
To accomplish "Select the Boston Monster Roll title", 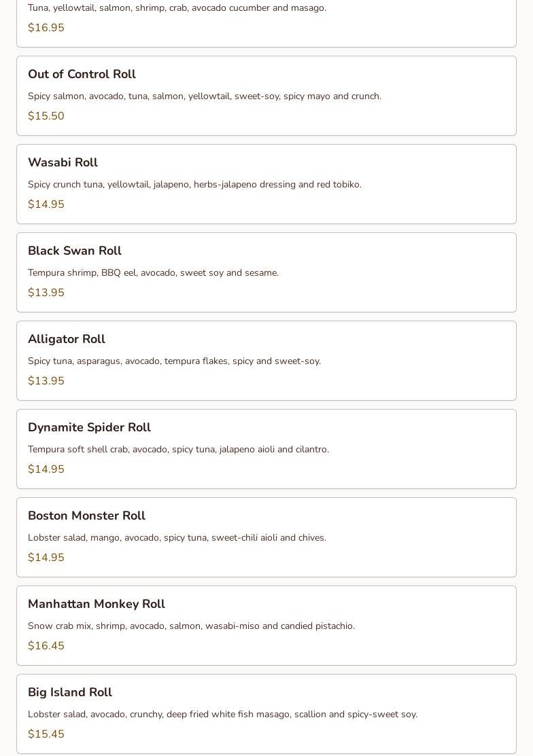I will coord(86,516).
